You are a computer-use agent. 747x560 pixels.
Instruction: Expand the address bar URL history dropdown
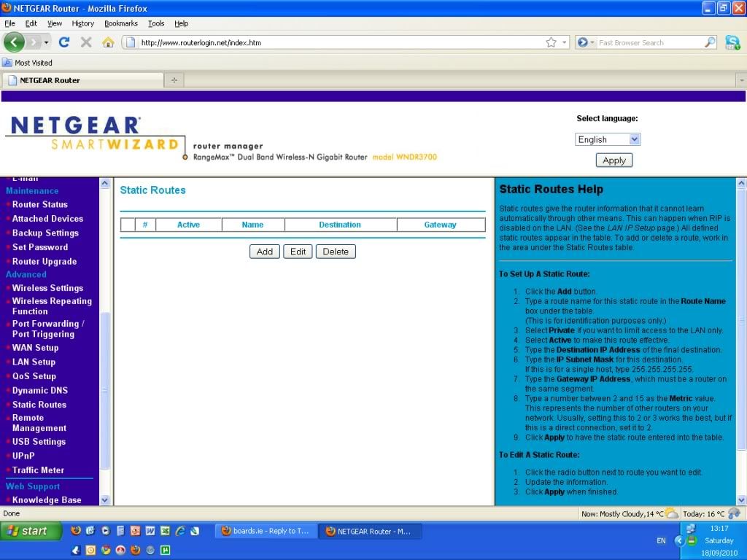(565, 42)
